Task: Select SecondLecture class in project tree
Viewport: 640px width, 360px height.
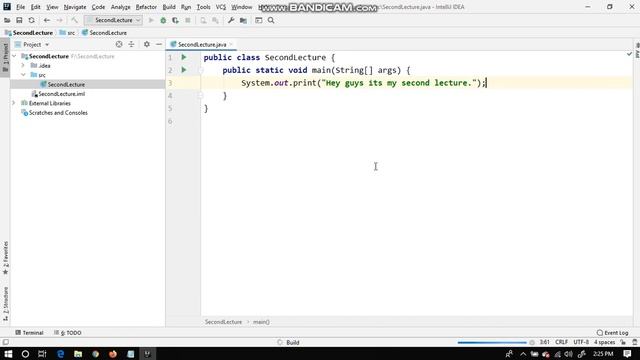Action: point(66,84)
